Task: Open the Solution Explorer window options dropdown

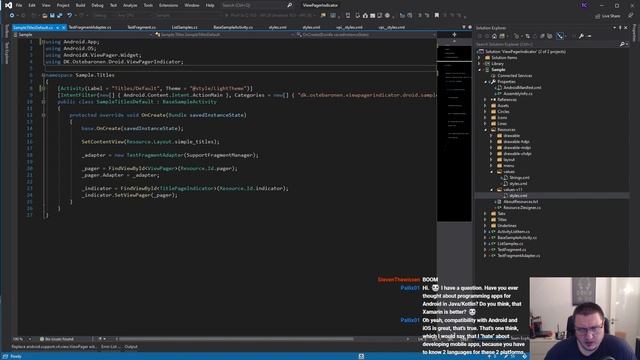Action: coord(615,28)
